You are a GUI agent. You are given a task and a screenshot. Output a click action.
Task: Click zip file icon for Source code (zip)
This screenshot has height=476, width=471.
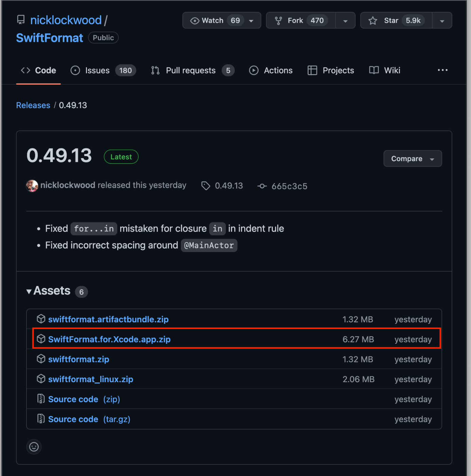pyautogui.click(x=41, y=399)
